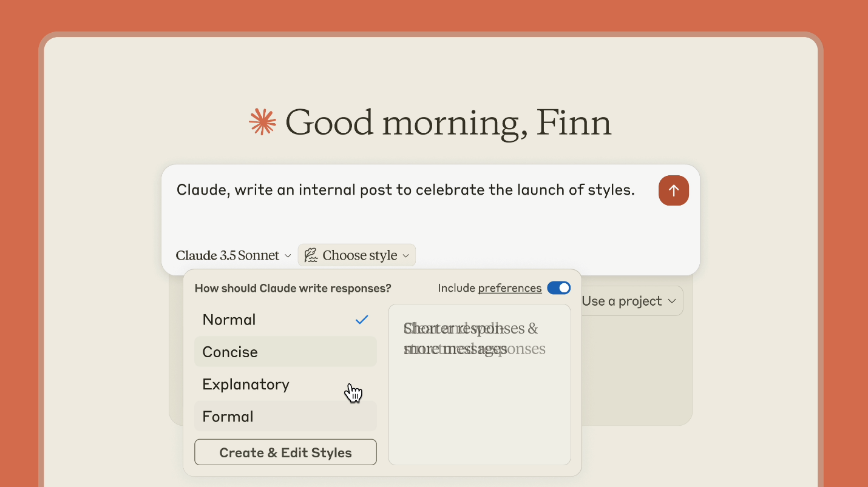Open Create & Edit Styles
This screenshot has width=868, height=487.
(285, 452)
